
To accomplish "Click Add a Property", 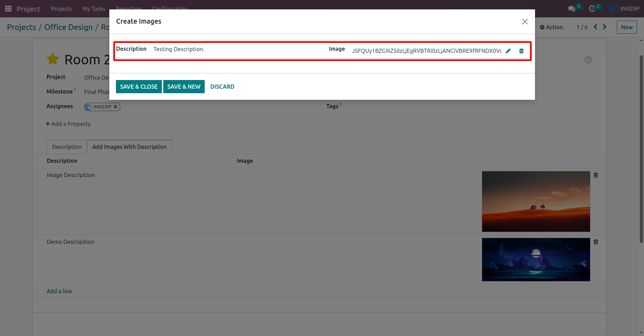I will click(68, 124).
